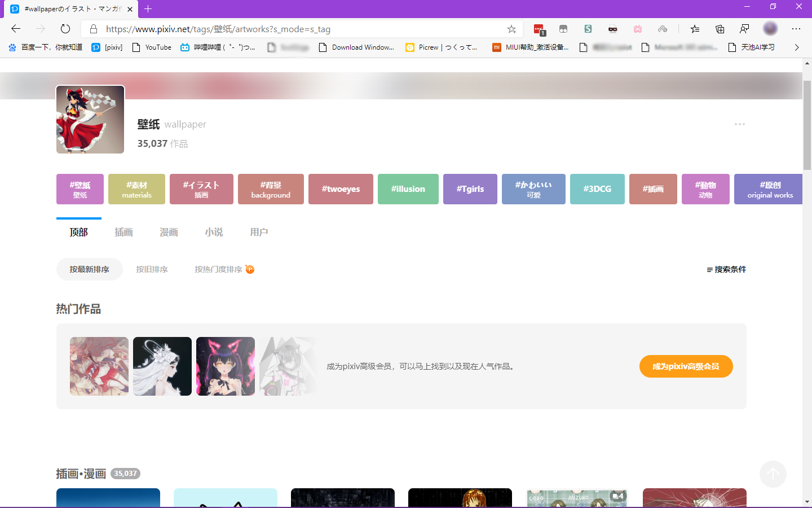The image size is (812, 508).
Task: Click the browser refresh button
Action: (x=65, y=29)
